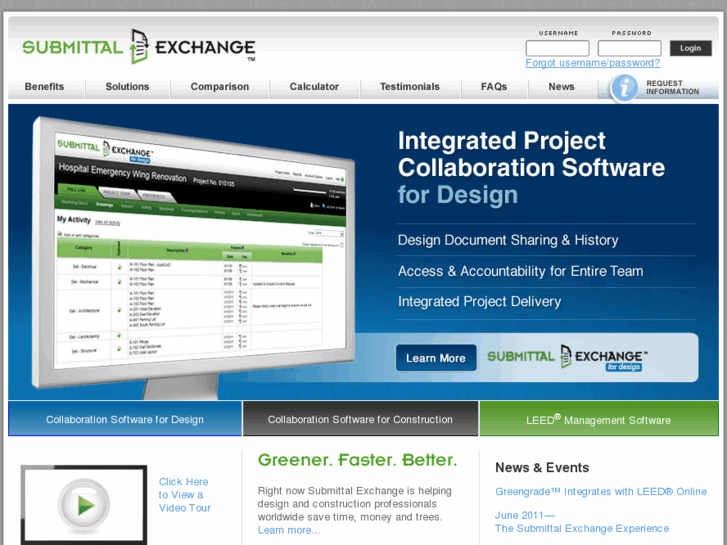Open Click Here to View a Video Tour link
Image resolution: width=727 pixels, height=545 pixels.
point(185,495)
